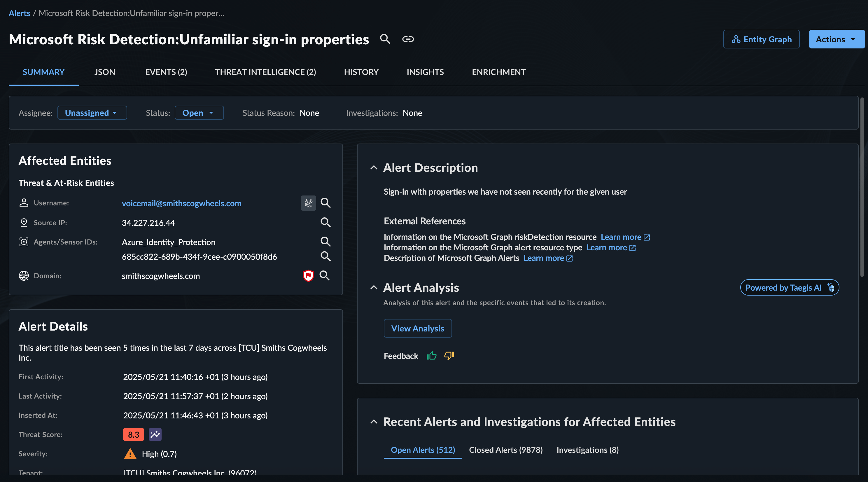Select the Open Alerts (512) tab
Image resolution: width=868 pixels, height=482 pixels.
pos(423,450)
